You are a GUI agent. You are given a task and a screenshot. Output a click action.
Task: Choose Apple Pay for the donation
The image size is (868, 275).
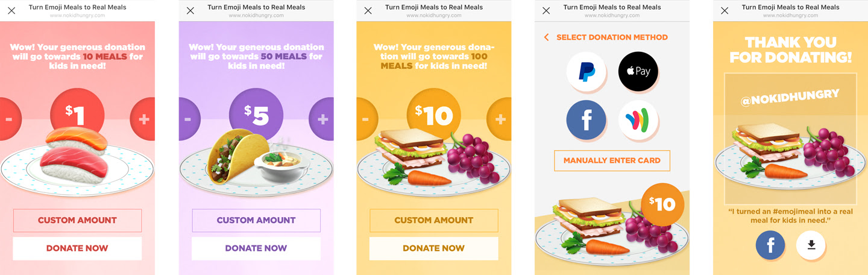pyautogui.click(x=638, y=72)
